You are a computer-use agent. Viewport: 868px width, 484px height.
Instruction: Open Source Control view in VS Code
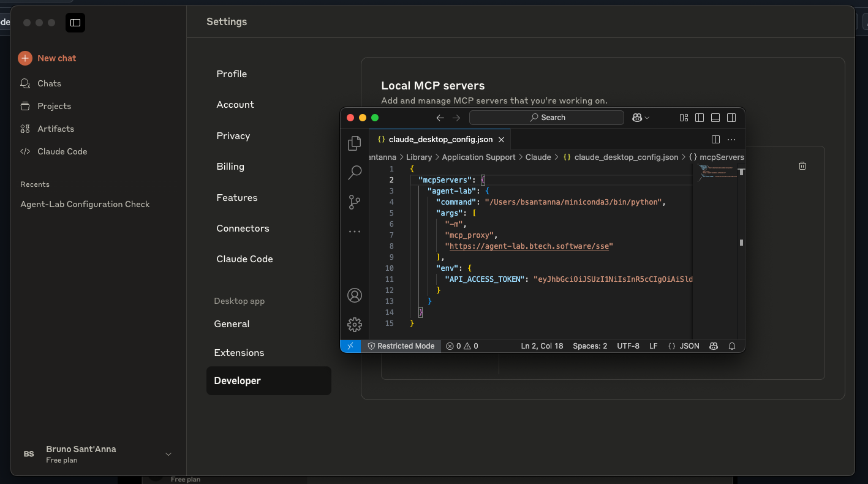pos(355,202)
